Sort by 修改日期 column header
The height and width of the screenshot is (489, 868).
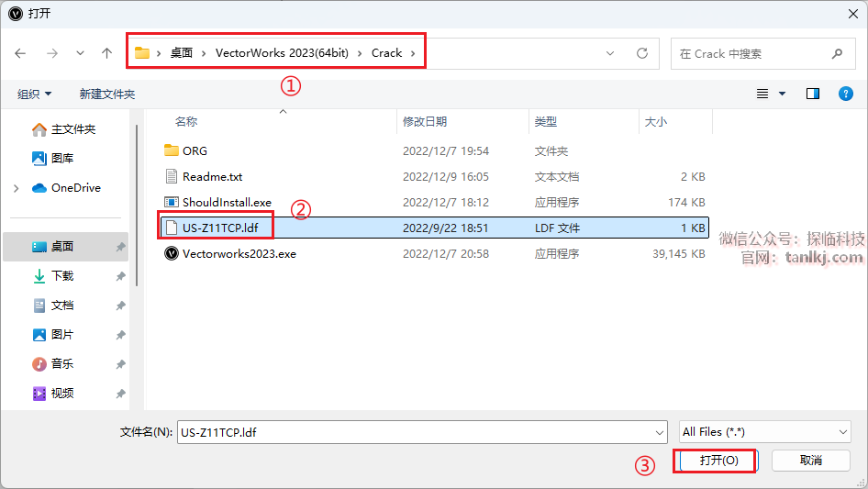point(425,122)
